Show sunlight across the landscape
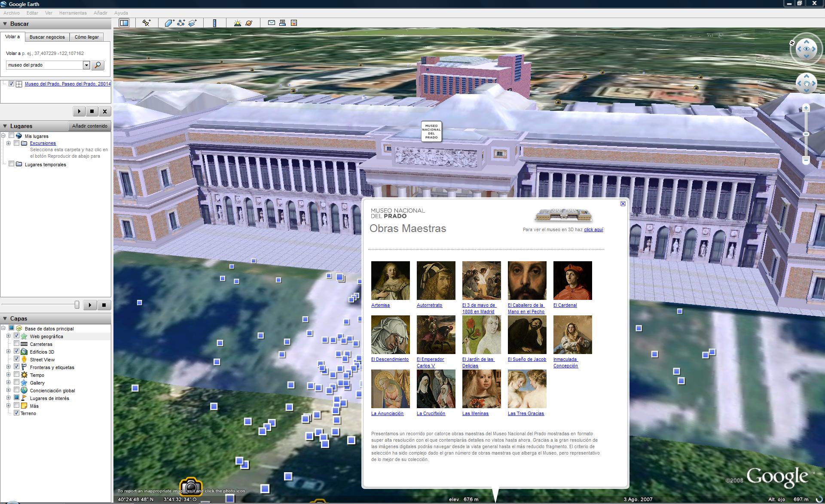 point(237,23)
